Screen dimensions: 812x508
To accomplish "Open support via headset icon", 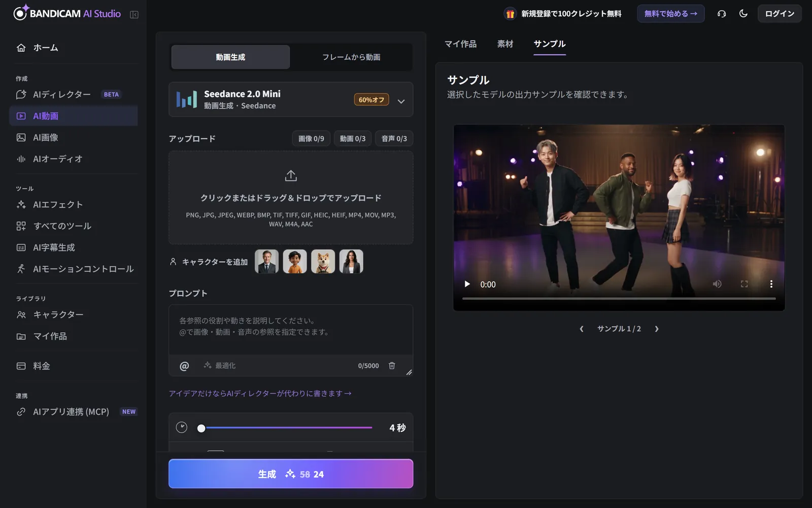I will pyautogui.click(x=722, y=14).
